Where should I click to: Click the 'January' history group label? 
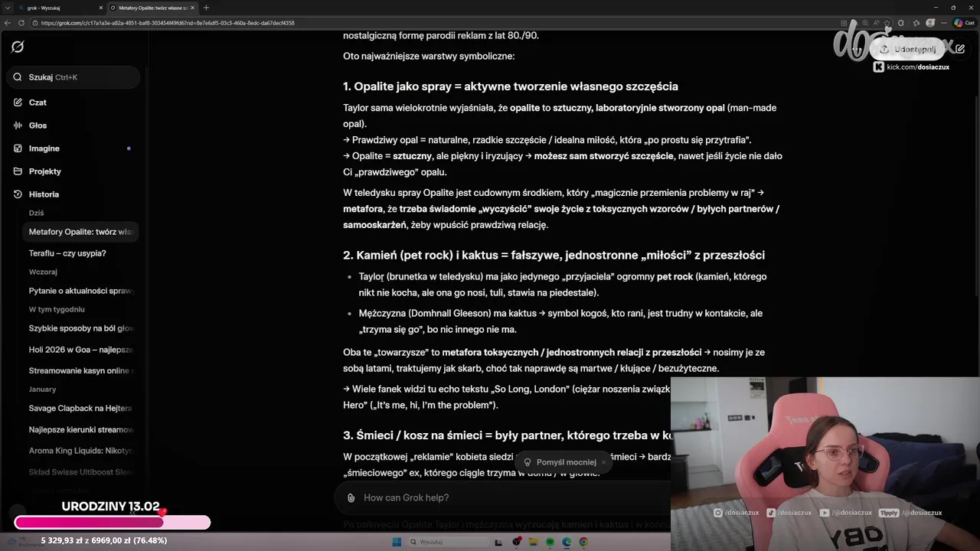coord(42,390)
